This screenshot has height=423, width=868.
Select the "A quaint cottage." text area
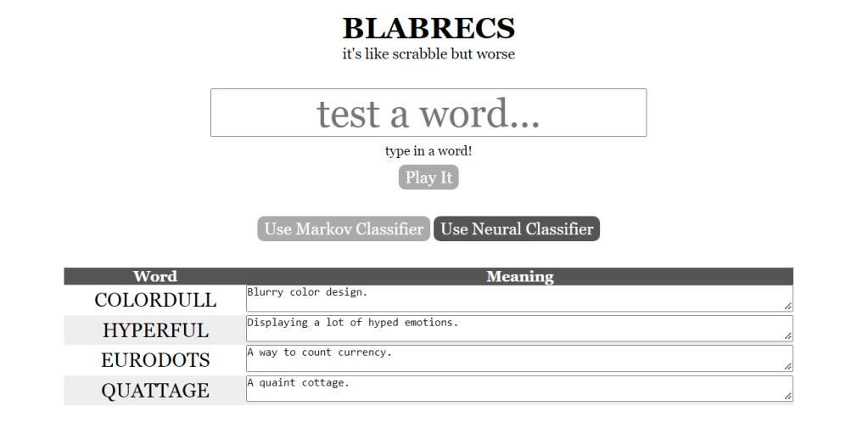click(x=518, y=389)
